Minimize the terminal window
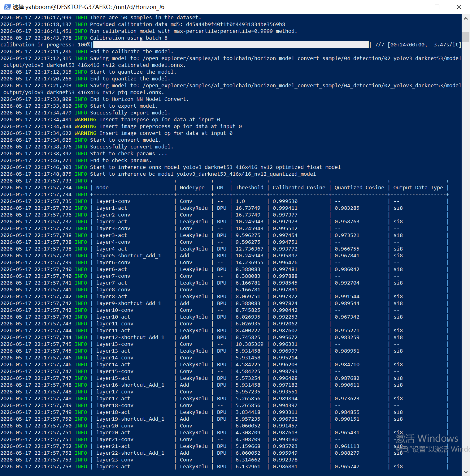Screen dimensions: 470x476 [415, 7]
